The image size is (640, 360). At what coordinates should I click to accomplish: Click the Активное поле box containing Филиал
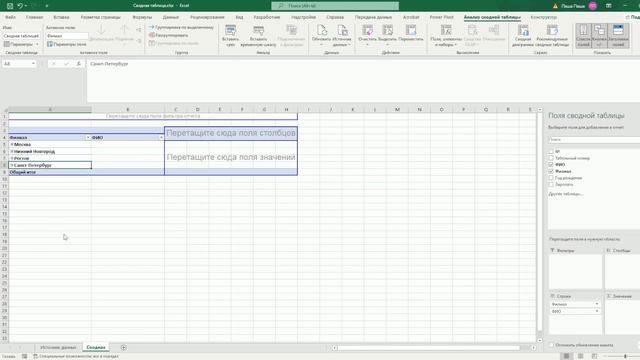tap(67, 36)
